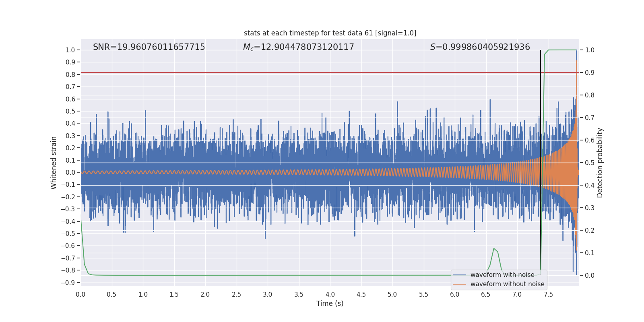
Task: Click the 1.0 tick on left strain axis
Action: [x=70, y=50]
